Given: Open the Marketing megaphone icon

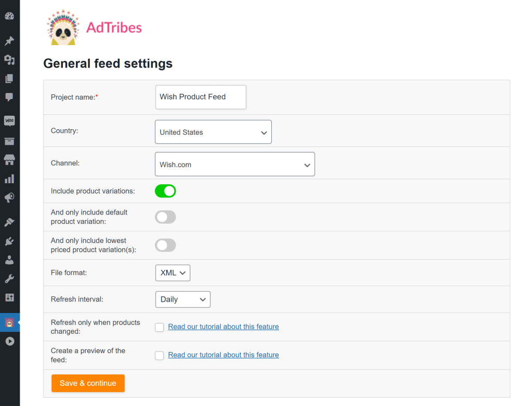Looking at the screenshot, I should 10,198.
